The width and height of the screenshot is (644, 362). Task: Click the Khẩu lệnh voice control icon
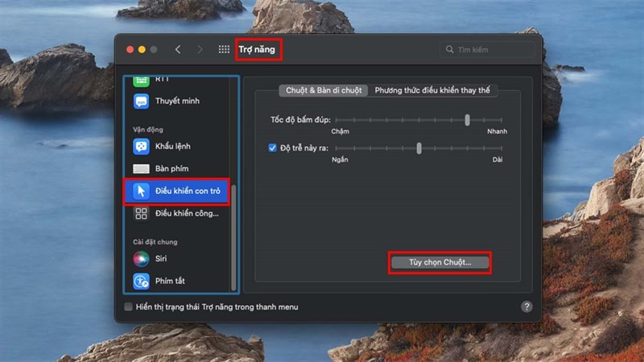point(142,146)
